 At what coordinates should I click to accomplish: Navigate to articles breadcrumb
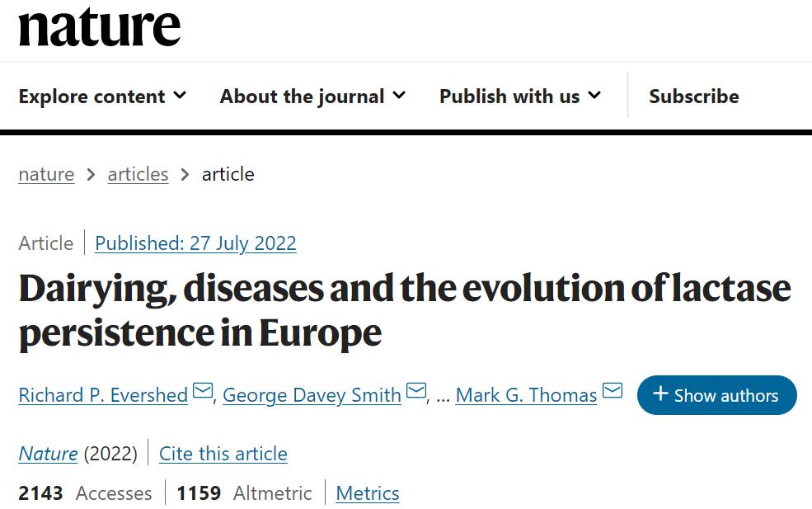[x=138, y=175]
